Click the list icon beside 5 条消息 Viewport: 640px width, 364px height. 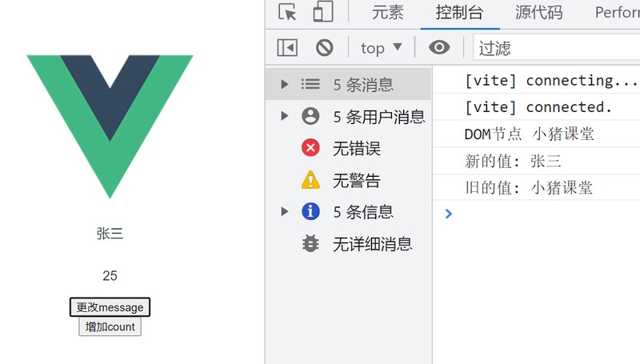pyautogui.click(x=310, y=84)
